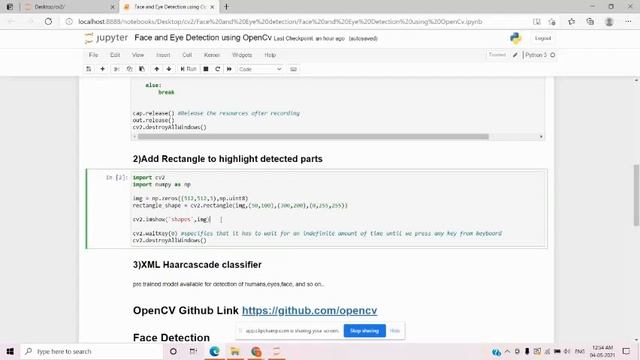The image size is (640, 360).
Task: Open the taskbar clock and date
Action: pyautogui.click(x=602, y=351)
